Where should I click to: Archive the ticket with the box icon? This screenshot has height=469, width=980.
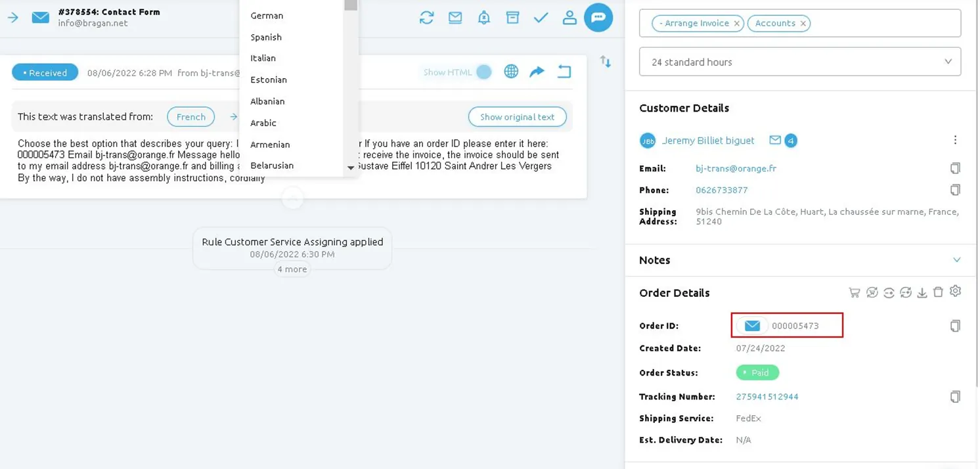tap(512, 18)
